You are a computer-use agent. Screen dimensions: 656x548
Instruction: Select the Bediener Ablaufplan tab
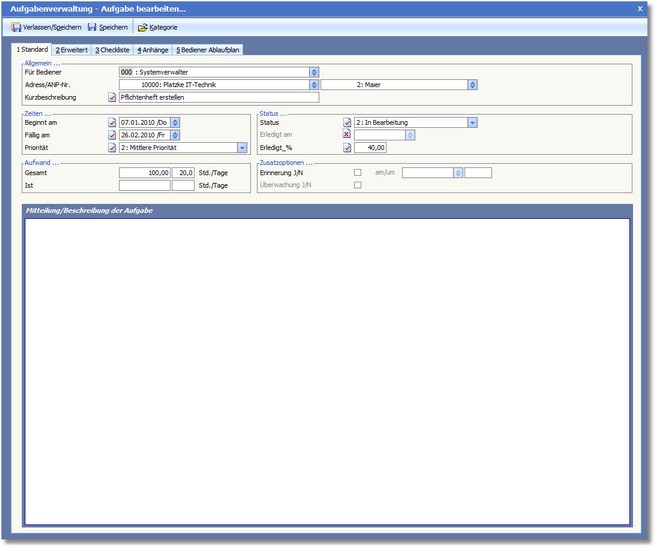tap(208, 49)
